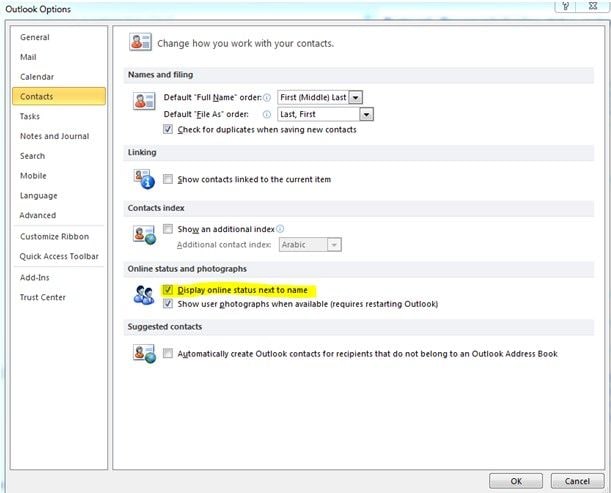Open the Additional contact index Arabic dropdown
Image resolution: width=611 pixels, height=493 pixels.
(x=334, y=245)
